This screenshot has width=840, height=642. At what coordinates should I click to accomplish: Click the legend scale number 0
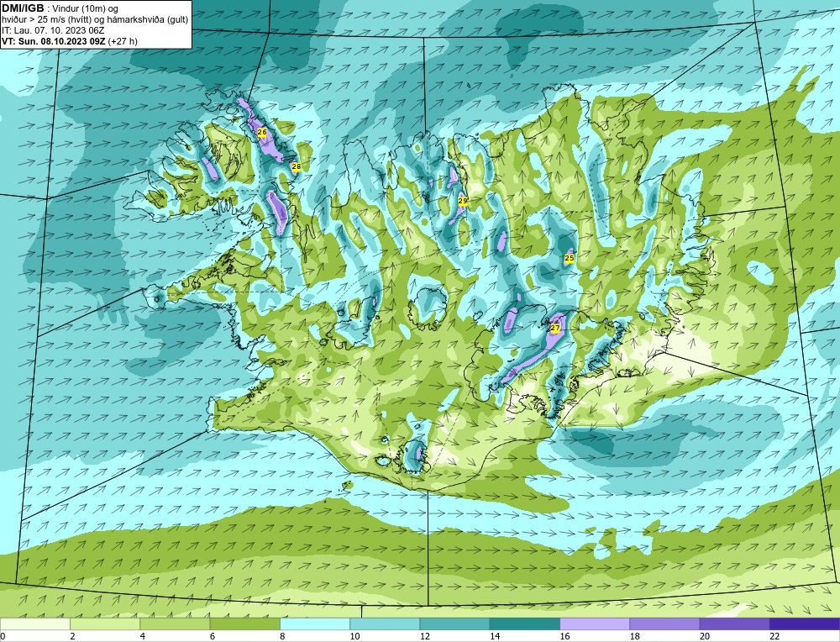[3, 636]
